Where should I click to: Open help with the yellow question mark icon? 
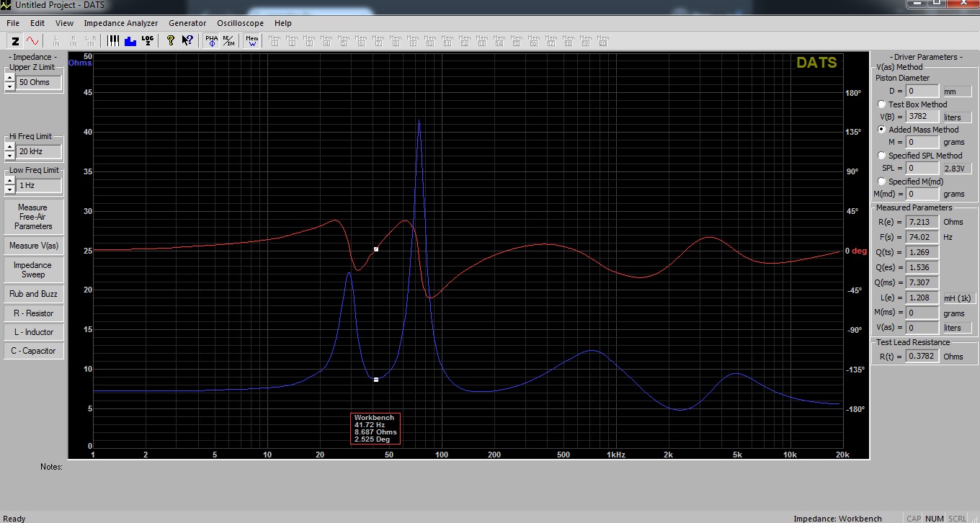171,41
